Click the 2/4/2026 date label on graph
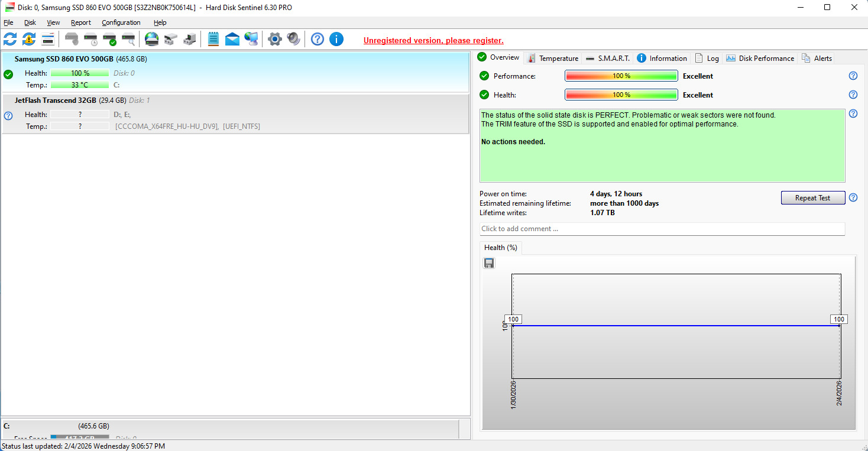Viewport: 868px width, 451px height. (x=838, y=393)
